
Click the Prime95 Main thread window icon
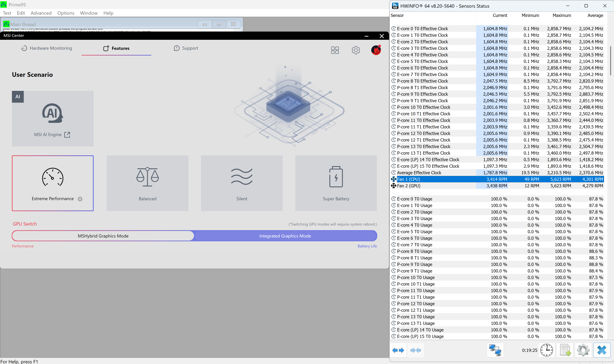tap(6, 24)
